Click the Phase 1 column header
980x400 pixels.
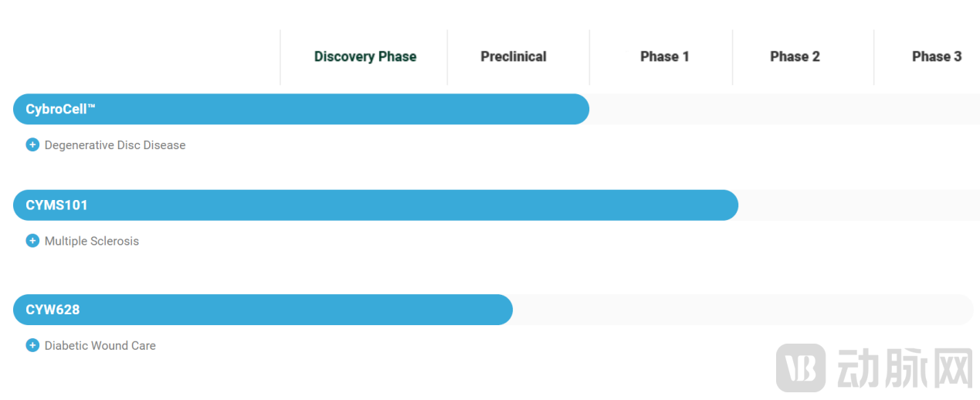pos(664,56)
